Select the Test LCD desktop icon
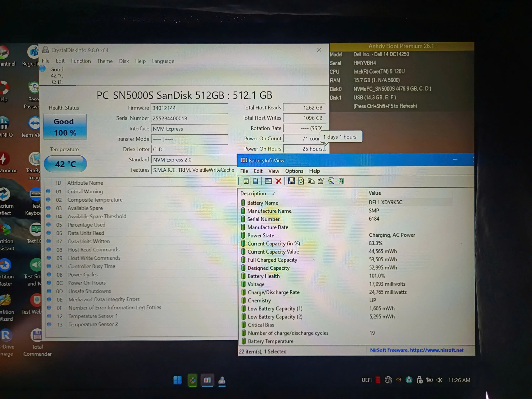The width and height of the screenshot is (532, 399). pos(34,234)
